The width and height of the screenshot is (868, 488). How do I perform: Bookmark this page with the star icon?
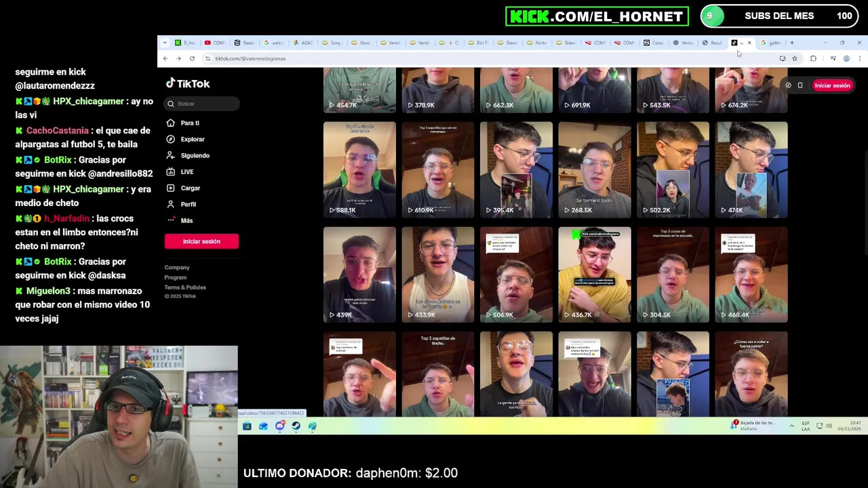click(x=795, y=58)
